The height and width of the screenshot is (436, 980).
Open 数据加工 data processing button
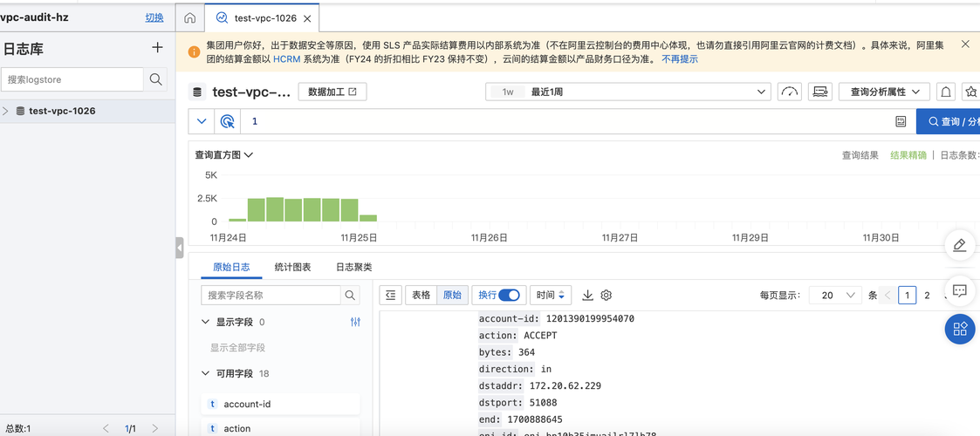332,92
